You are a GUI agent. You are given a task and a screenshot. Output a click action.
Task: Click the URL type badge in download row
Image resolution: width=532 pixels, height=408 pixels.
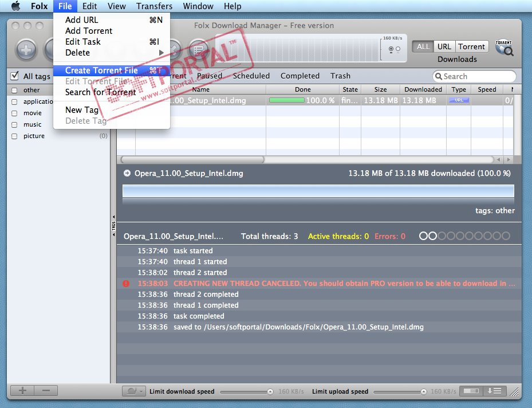pos(459,100)
